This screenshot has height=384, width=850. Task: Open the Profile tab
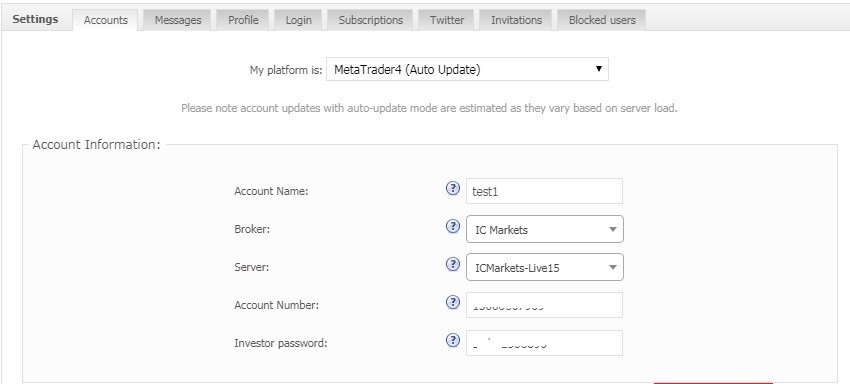tap(243, 20)
